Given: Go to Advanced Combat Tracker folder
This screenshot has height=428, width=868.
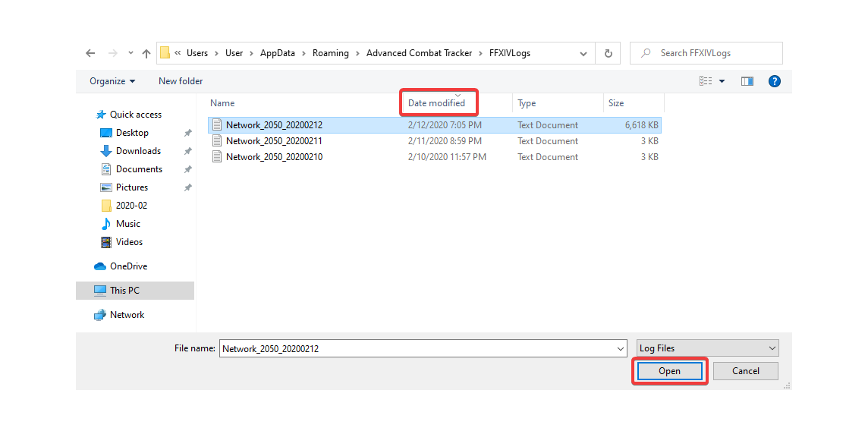Looking at the screenshot, I should click(419, 53).
